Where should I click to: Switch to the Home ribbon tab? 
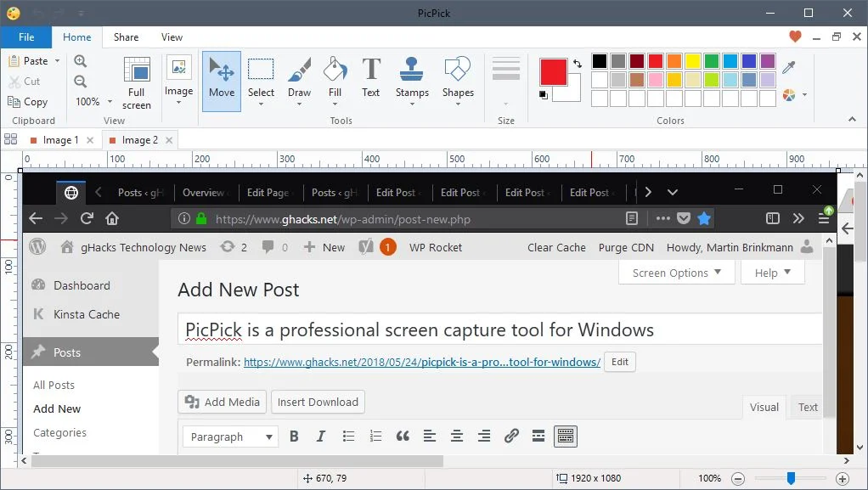click(x=77, y=37)
